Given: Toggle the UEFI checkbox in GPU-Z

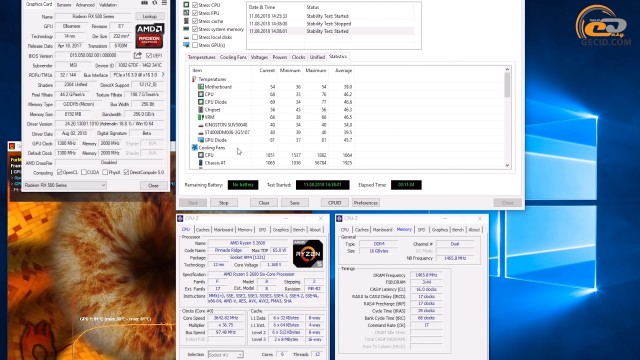Looking at the screenshot, I should tap(149, 55).
